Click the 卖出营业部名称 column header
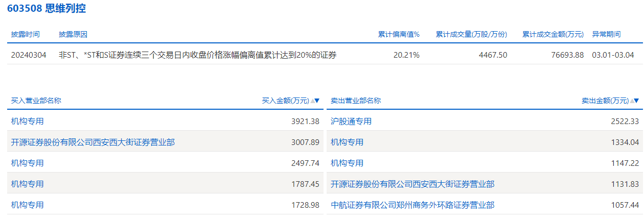The height and width of the screenshot is (220, 644). point(355,101)
